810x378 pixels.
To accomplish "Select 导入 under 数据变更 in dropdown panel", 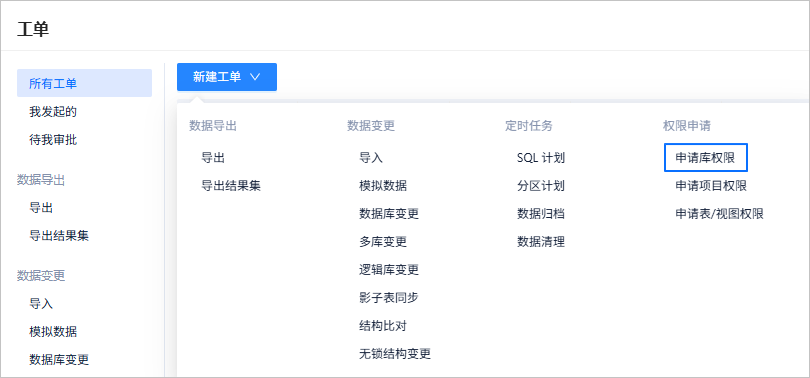I will pyautogui.click(x=371, y=158).
